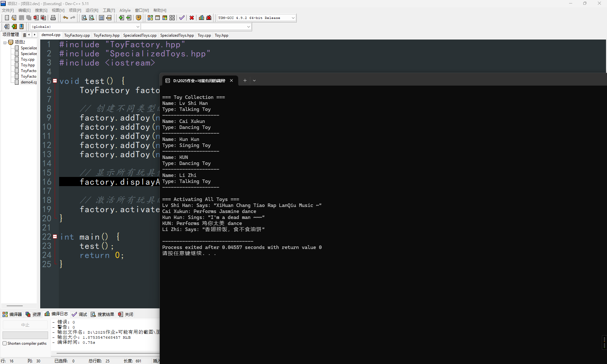The width and height of the screenshot is (607, 364).
Task: Open the Replace text tool
Action: tap(92, 18)
